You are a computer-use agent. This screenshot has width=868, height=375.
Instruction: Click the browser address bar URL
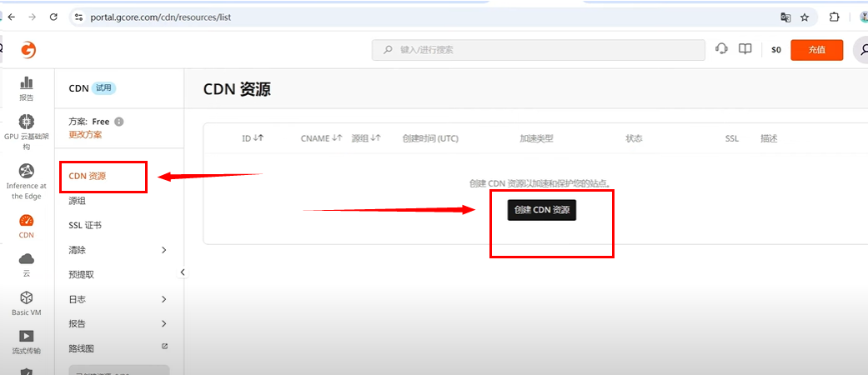point(161,17)
